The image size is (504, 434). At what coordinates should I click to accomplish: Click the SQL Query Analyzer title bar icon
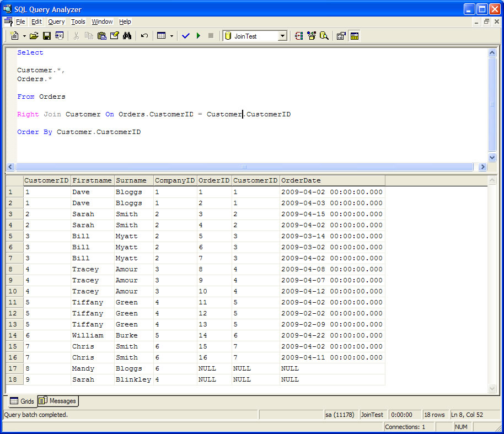pos(7,9)
